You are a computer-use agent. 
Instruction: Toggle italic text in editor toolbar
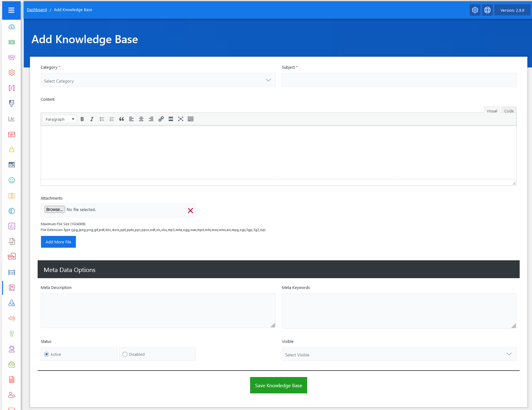click(92, 119)
